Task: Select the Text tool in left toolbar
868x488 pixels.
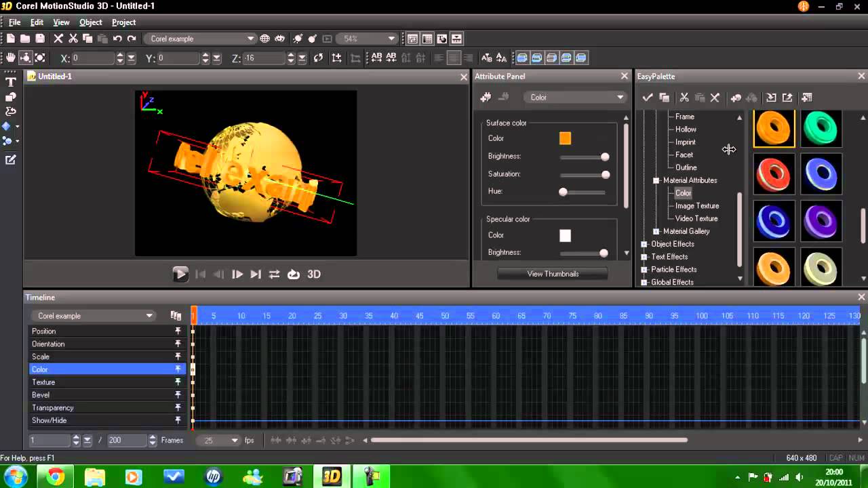Action: [10, 82]
